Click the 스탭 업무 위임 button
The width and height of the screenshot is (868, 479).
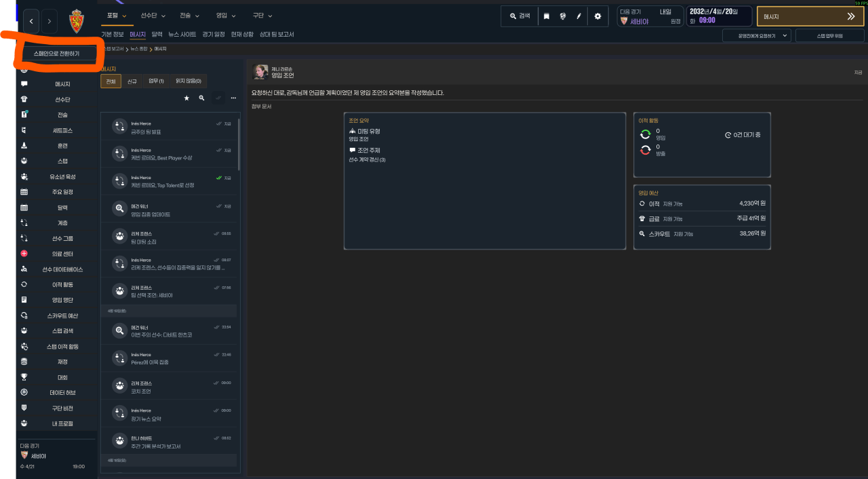[830, 35]
